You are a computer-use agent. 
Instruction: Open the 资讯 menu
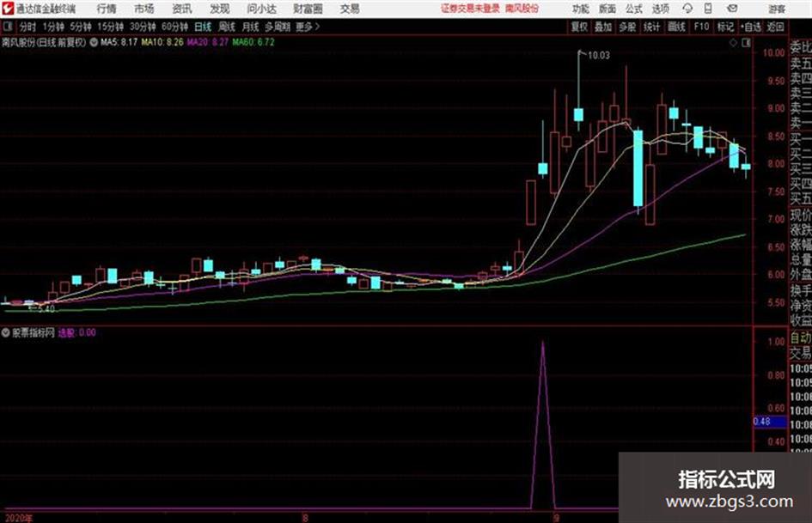coord(182,9)
